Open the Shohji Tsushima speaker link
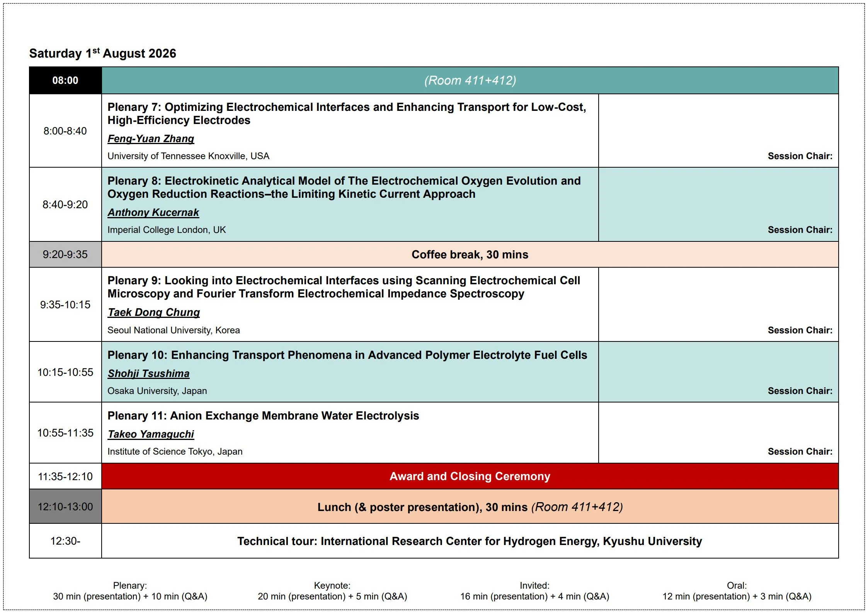Viewport: 868px width, 613px height. click(148, 374)
